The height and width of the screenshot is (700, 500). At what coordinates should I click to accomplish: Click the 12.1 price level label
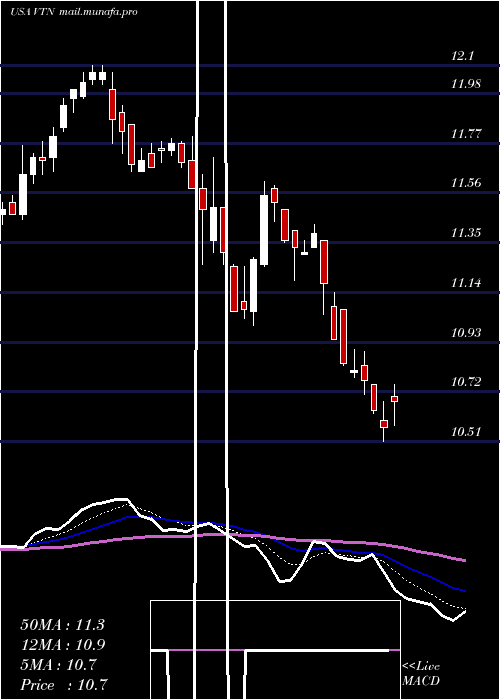tap(462, 56)
